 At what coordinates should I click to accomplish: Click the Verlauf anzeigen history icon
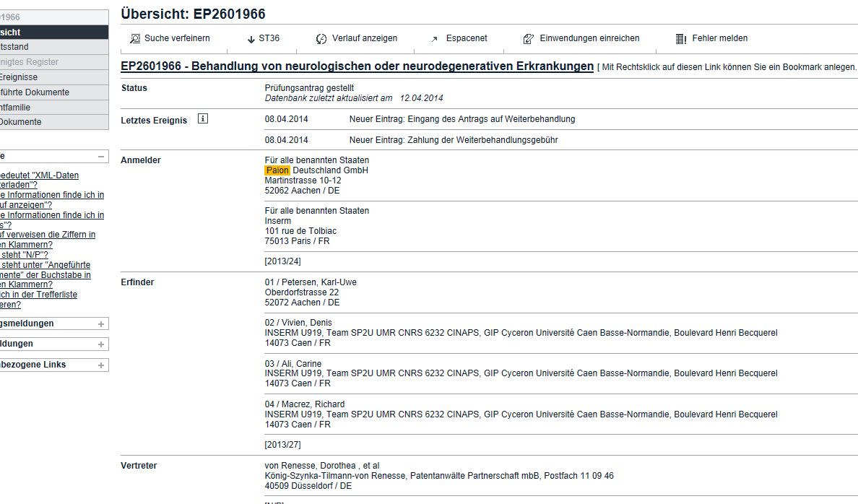[x=321, y=39]
